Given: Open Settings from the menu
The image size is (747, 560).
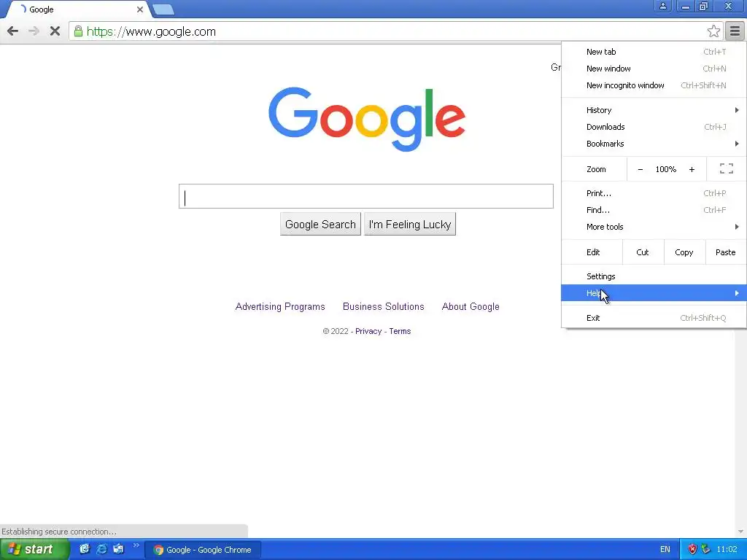Looking at the screenshot, I should click(x=654, y=276).
